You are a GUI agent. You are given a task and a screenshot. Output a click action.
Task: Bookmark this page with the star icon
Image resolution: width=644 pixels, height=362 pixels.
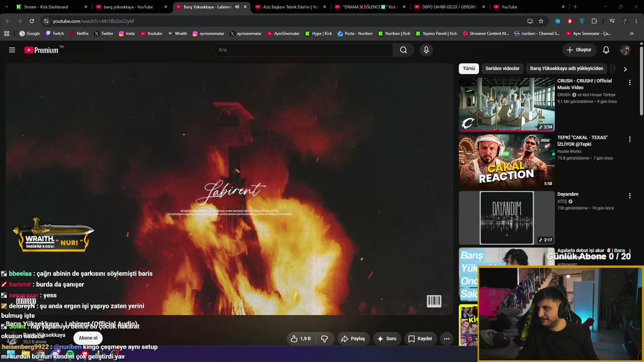(541, 21)
